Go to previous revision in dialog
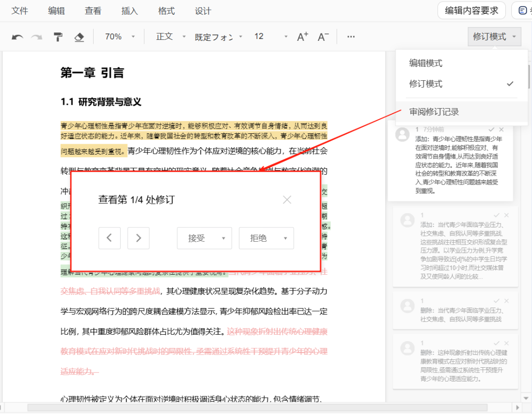The image size is (532, 414). [x=109, y=238]
